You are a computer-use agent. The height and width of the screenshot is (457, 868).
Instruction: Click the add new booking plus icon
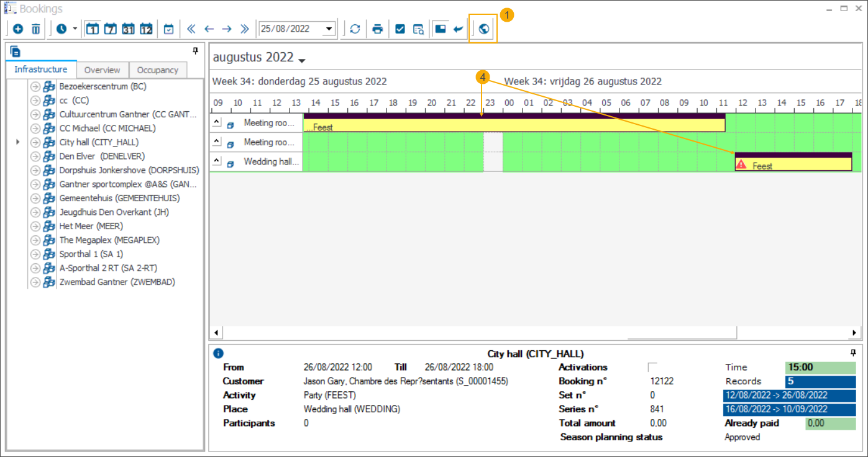(18, 29)
